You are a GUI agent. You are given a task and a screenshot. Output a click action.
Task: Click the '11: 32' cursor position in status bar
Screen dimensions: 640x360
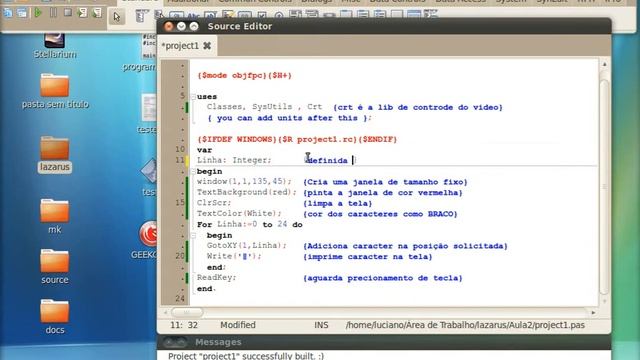point(184,325)
